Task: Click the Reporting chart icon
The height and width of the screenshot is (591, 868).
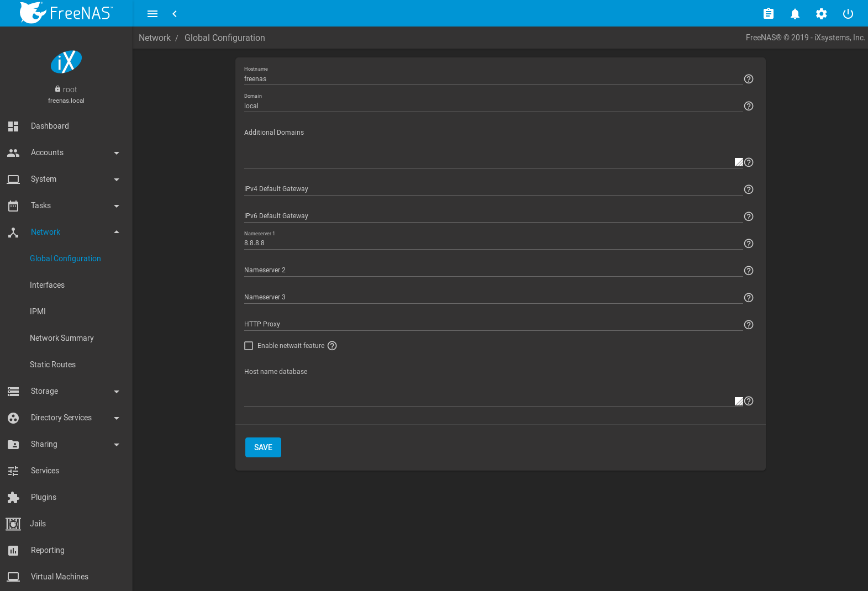Action: tap(13, 550)
